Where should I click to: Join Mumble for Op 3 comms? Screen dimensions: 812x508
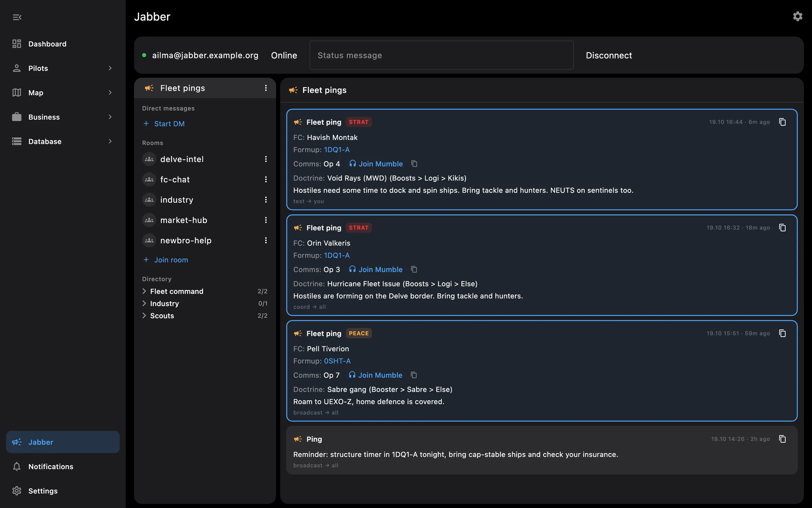point(376,270)
